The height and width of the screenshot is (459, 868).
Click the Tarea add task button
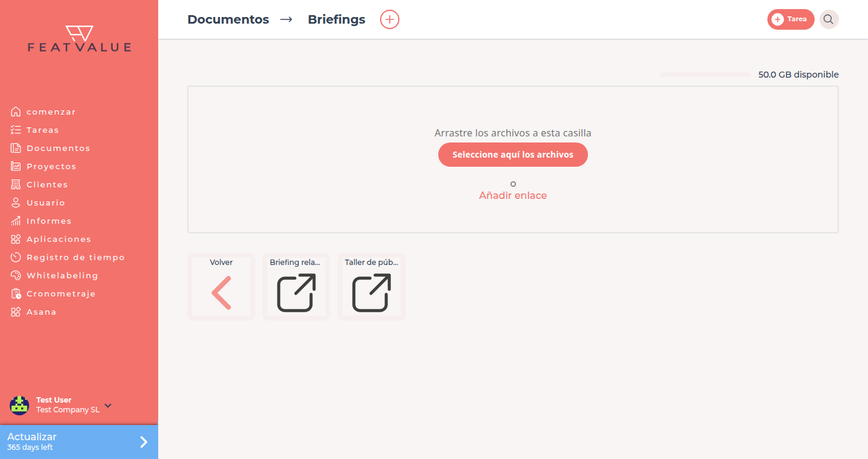(x=790, y=19)
